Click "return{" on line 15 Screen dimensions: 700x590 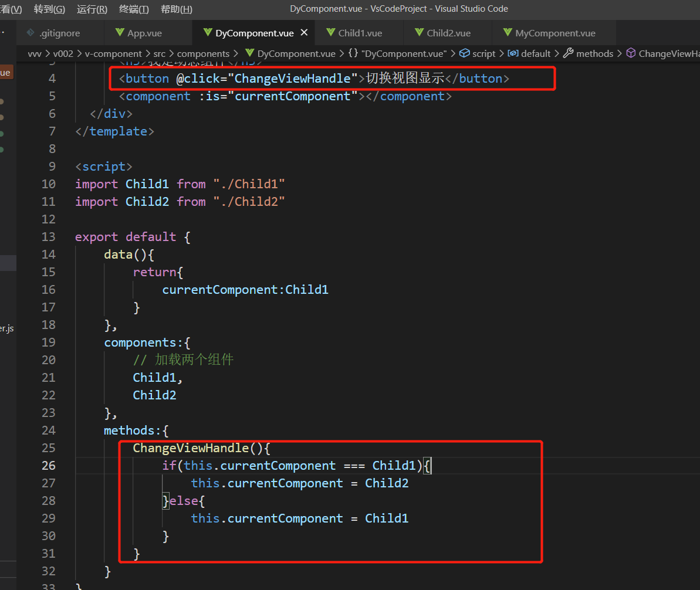point(158,272)
